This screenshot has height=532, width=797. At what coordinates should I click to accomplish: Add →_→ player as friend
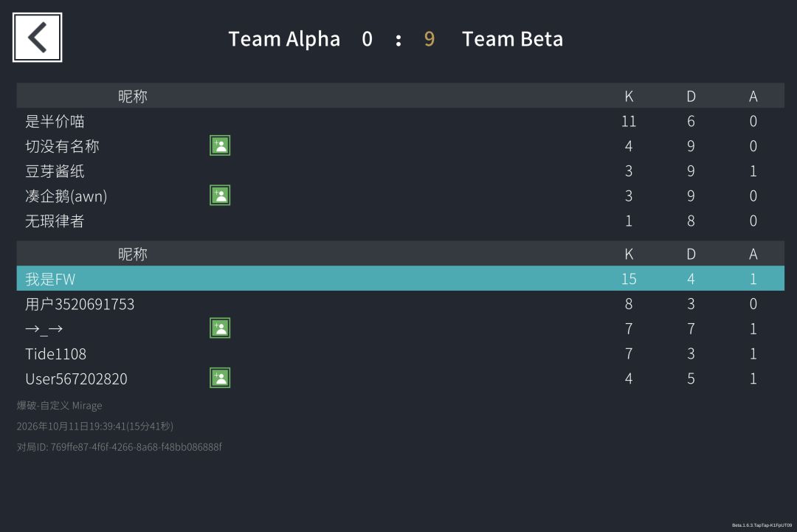tap(220, 328)
